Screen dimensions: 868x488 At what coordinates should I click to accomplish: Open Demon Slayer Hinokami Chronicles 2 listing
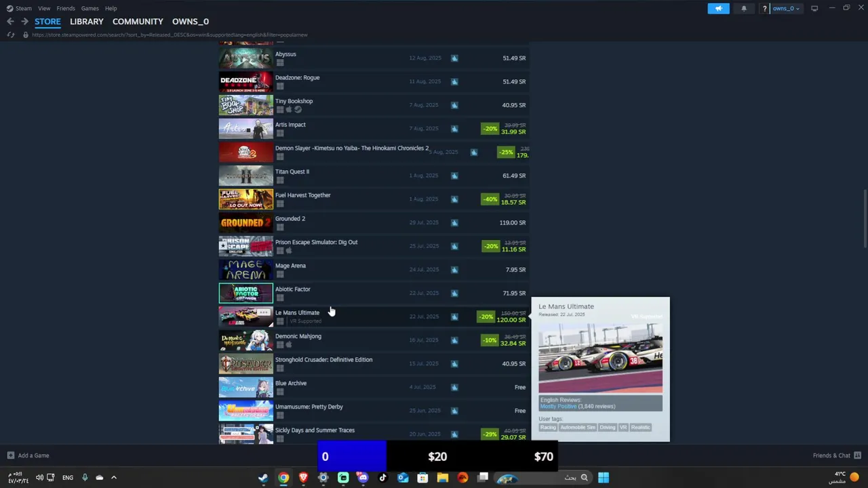click(374, 152)
